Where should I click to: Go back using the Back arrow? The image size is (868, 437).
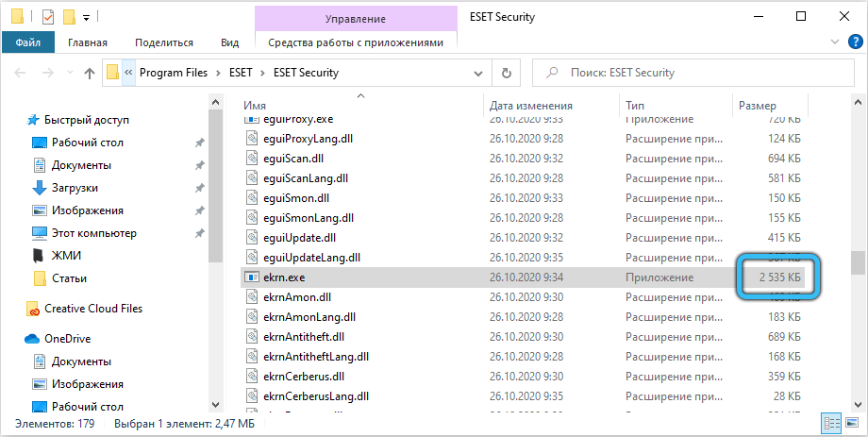point(21,73)
